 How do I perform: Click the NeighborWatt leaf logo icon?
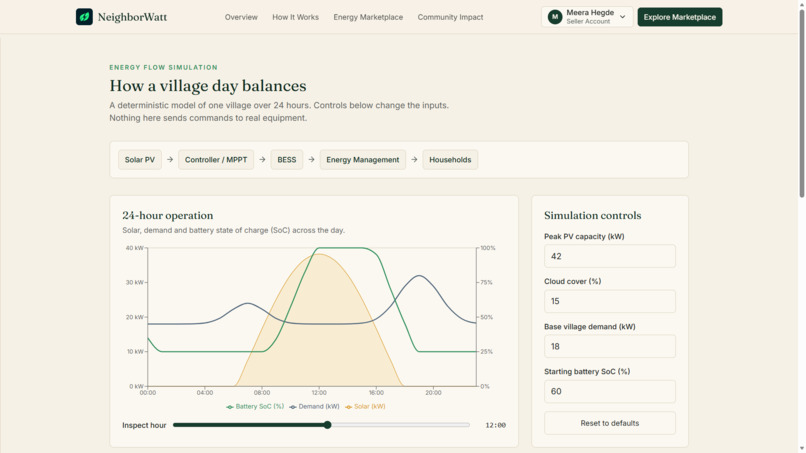(x=84, y=17)
